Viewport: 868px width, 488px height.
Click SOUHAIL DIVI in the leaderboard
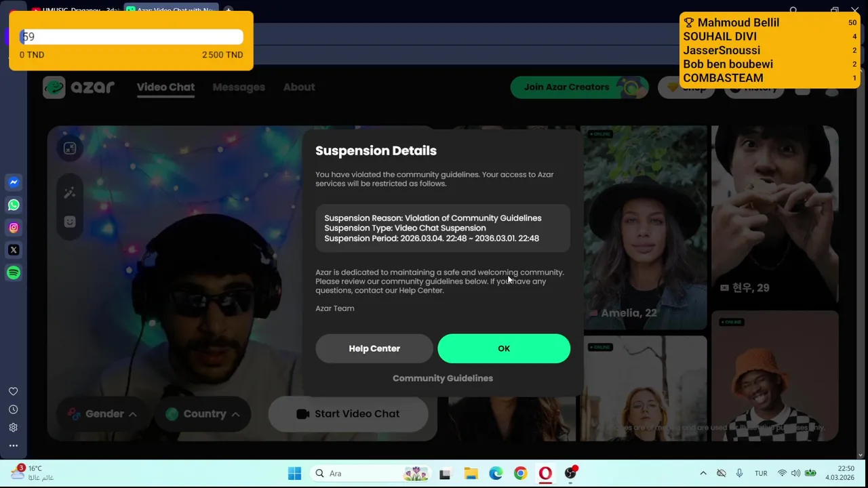click(719, 37)
